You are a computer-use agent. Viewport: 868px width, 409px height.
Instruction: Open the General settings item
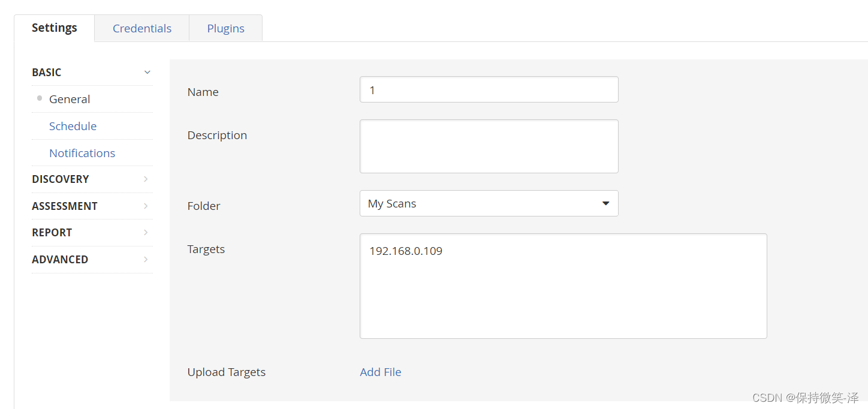coord(70,100)
